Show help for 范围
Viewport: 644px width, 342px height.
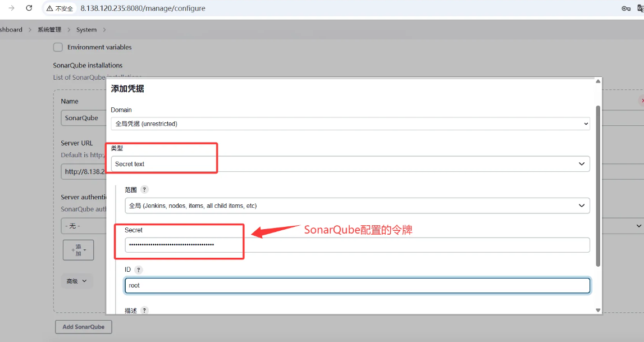click(144, 190)
